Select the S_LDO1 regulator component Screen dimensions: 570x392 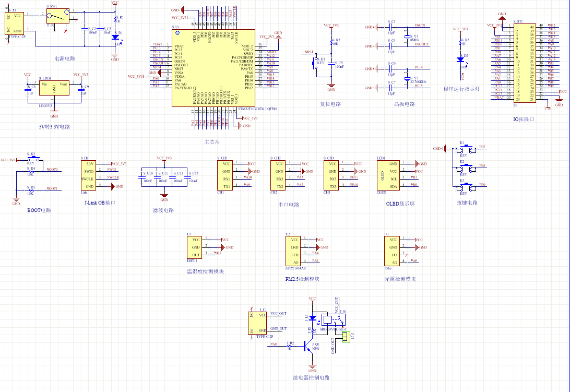(54, 88)
